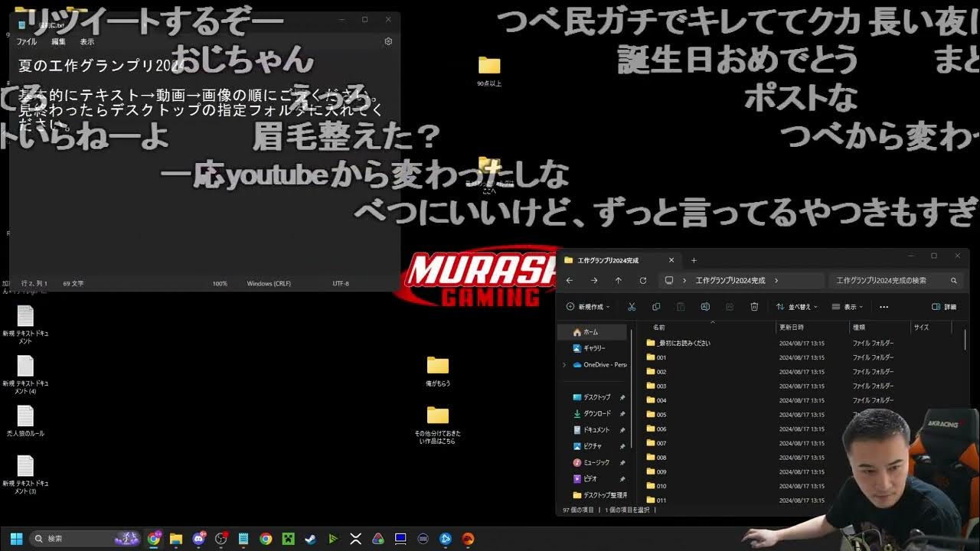Copy the selected item in Explorer toolbar
This screenshot has height=551, width=980.
[656, 307]
